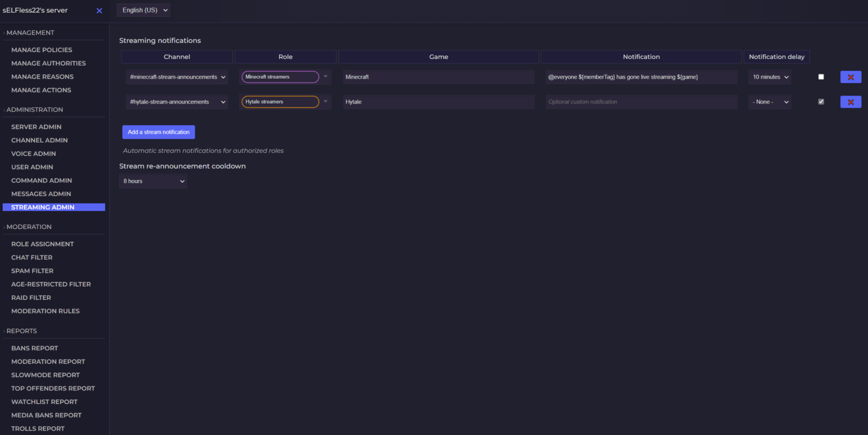The height and width of the screenshot is (435, 868).
Task: Delete the Hytale stream notification rule
Action: tap(850, 102)
